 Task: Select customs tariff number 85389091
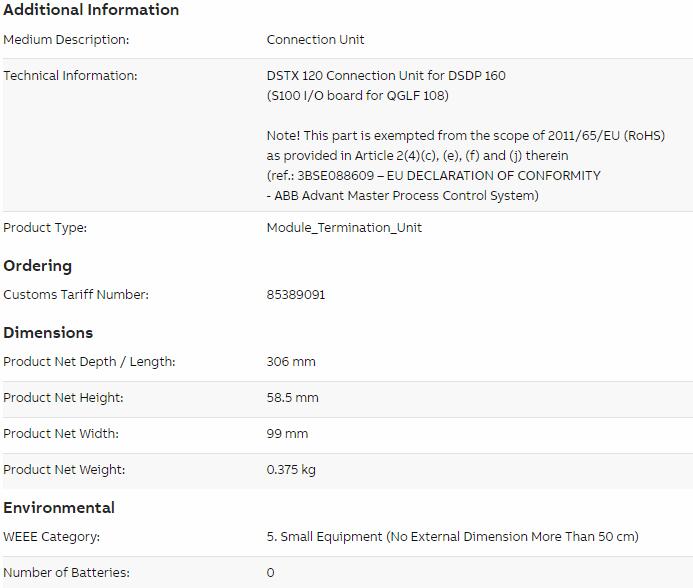[x=296, y=295]
